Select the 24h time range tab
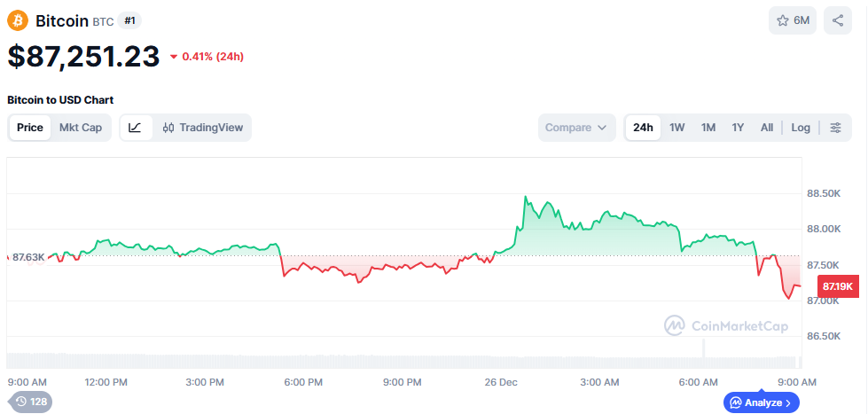 click(x=643, y=128)
